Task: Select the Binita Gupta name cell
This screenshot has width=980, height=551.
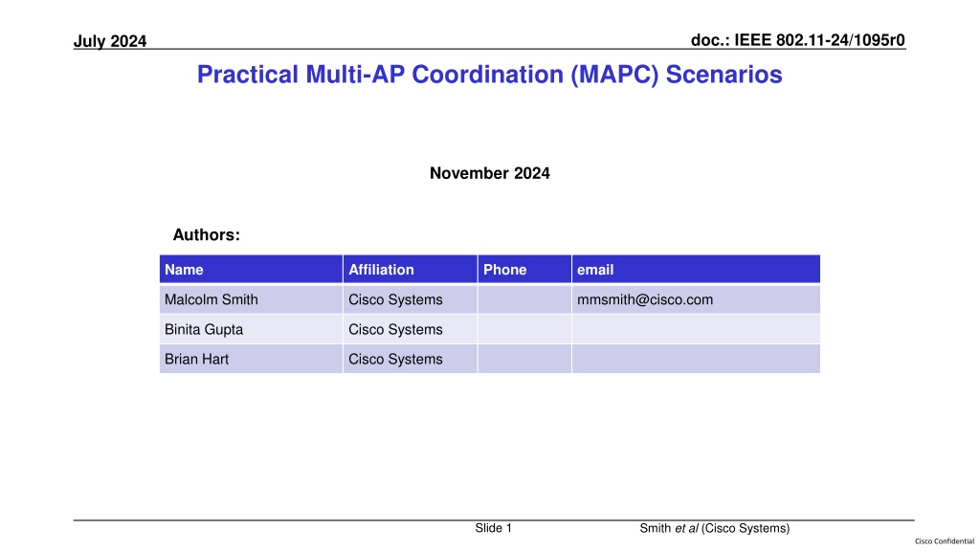Action: (x=251, y=329)
